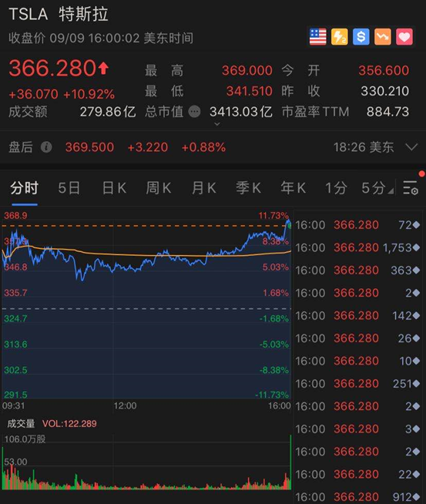This screenshot has height=504, width=426.
Task: Expand more quote details under 总市值
Action: 217,124
